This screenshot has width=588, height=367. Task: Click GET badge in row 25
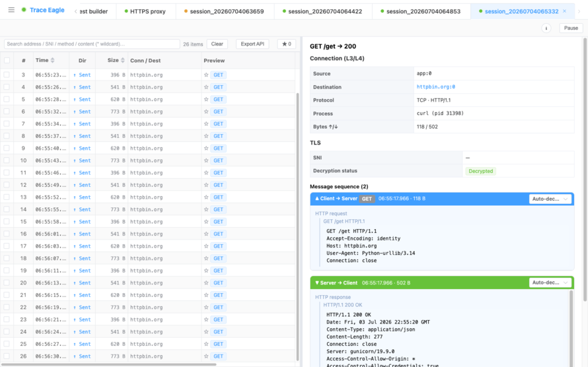[x=218, y=344]
